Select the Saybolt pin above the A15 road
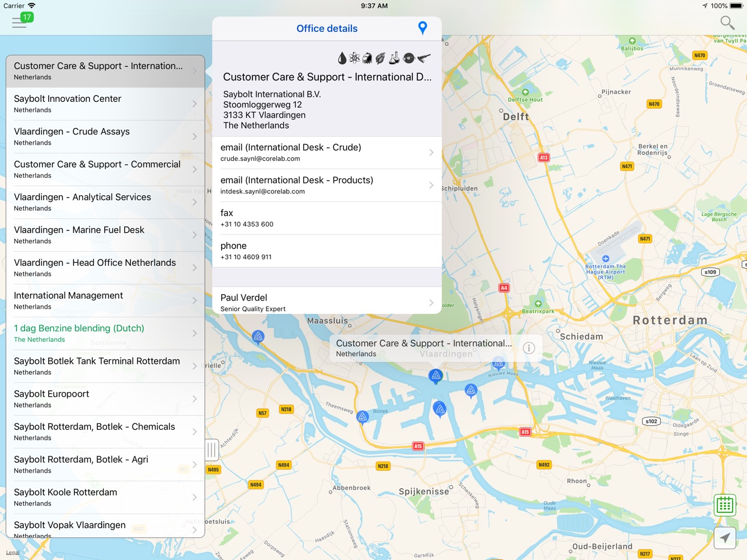Image resolution: width=747 pixels, height=560 pixels. (440, 409)
